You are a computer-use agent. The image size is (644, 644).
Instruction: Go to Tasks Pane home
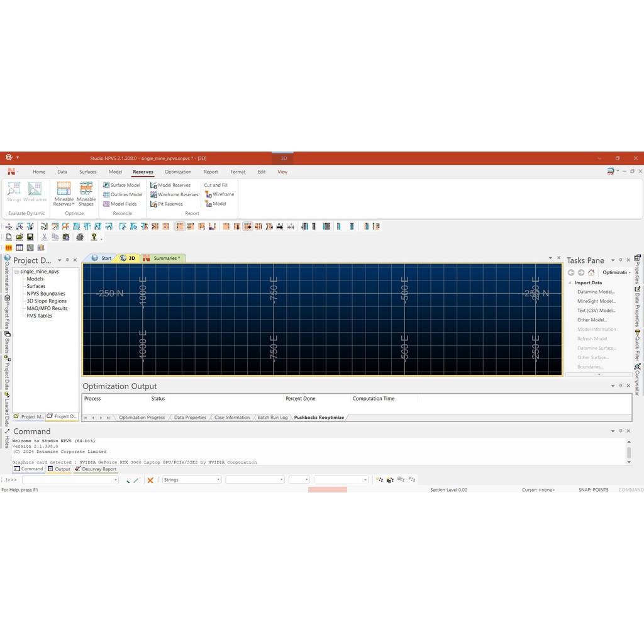tap(591, 272)
